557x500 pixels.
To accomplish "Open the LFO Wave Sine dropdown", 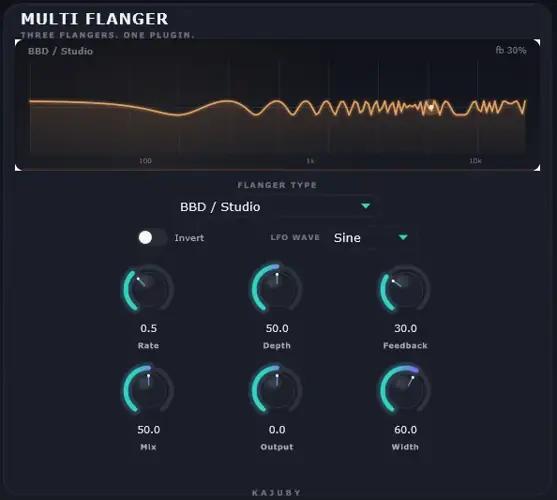I will coord(372,238).
